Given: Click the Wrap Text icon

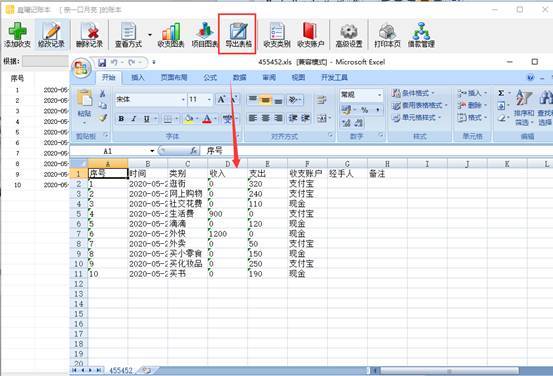Looking at the screenshot, I should [x=321, y=100].
